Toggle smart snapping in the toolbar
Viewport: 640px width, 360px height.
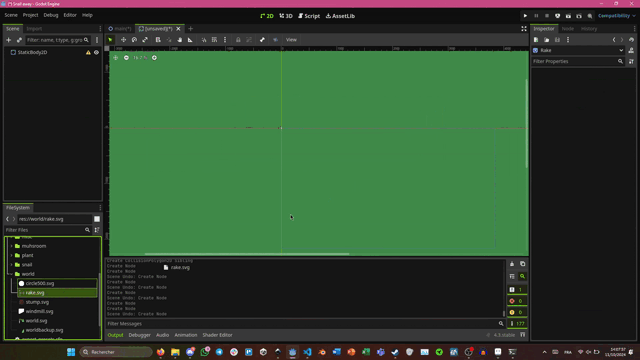(x=204, y=40)
